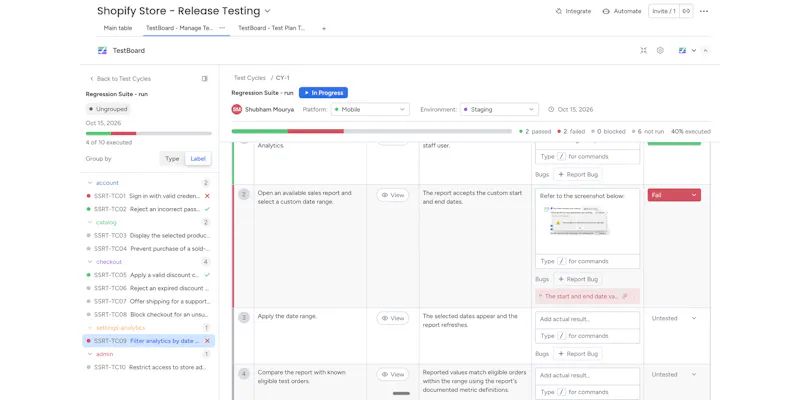Image resolution: width=800 pixels, height=400 pixels.
Task: Click the SM user avatar
Action: coord(237,109)
